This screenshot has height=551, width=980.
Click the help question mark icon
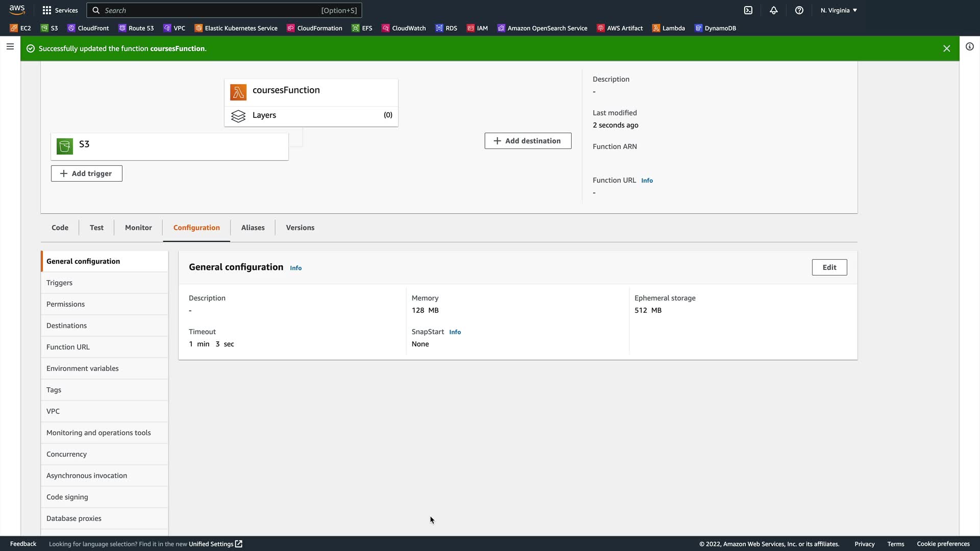pos(799,10)
